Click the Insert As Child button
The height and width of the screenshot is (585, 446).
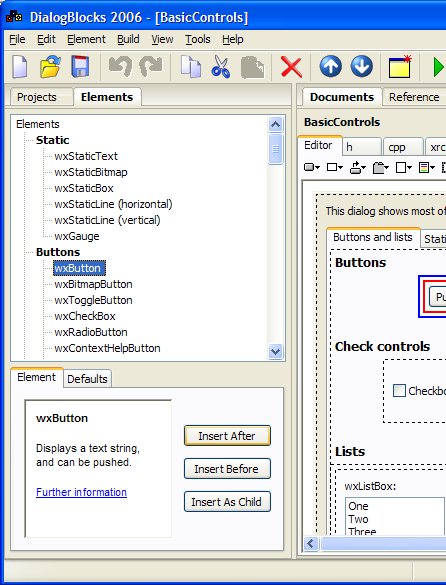pos(227,502)
